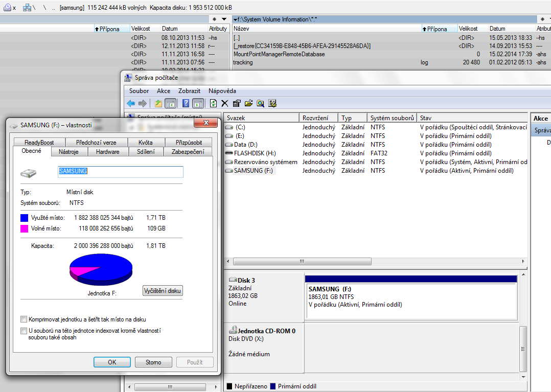Click the SAMSUNG volume label input field
Image resolution: width=551 pixels, height=392 pixels.
[x=121, y=171]
